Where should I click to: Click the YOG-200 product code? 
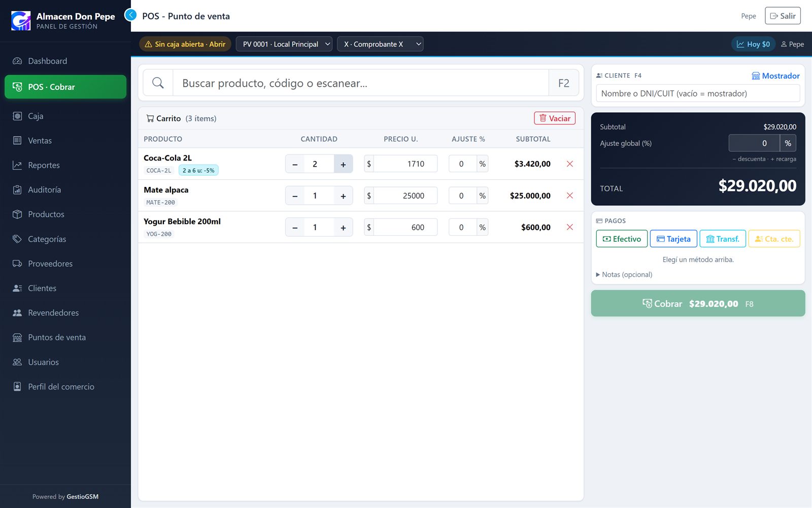[x=159, y=234]
